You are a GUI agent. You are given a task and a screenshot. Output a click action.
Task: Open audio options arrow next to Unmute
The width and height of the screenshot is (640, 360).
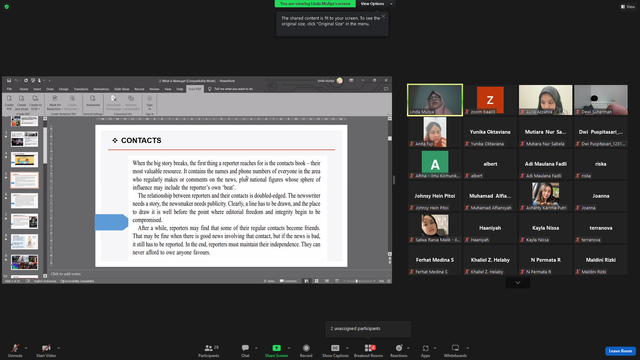(26, 348)
